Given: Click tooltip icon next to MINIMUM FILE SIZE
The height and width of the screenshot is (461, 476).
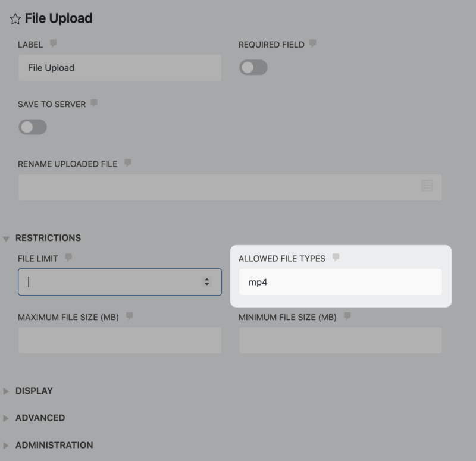Looking at the screenshot, I should (346, 317).
